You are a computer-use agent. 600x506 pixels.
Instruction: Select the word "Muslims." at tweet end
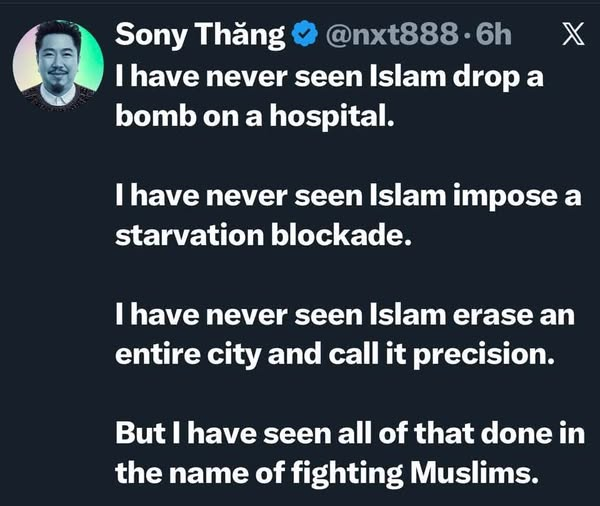(472, 473)
